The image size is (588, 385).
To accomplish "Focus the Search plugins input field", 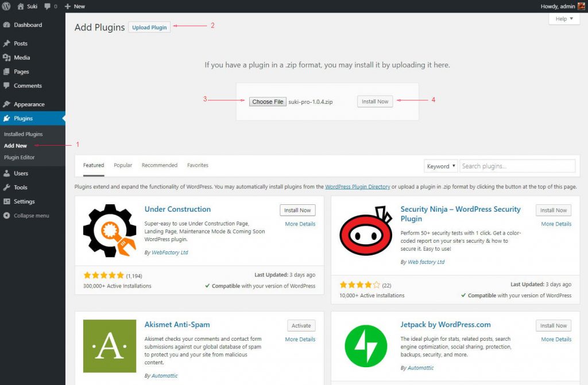I will click(x=517, y=166).
